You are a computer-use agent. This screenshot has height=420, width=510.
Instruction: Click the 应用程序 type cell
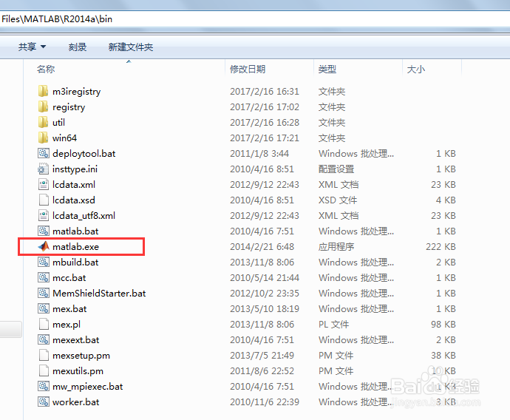pyautogui.click(x=336, y=246)
